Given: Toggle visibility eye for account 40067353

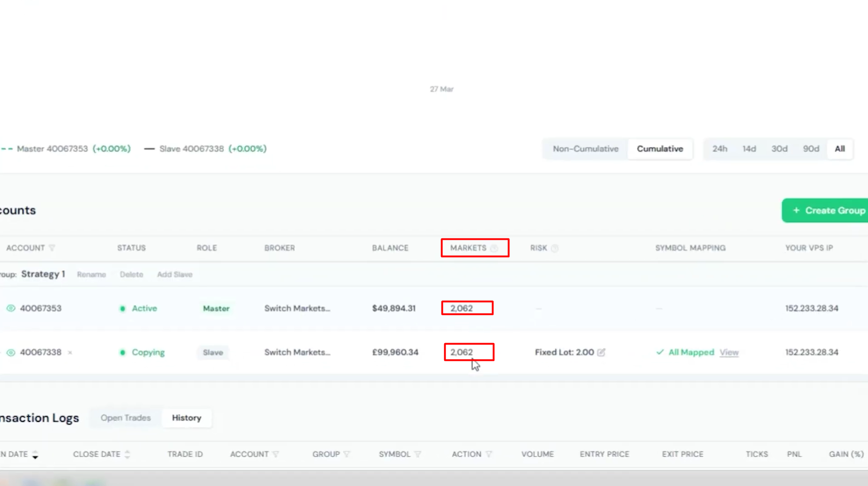Looking at the screenshot, I should 11,309.
